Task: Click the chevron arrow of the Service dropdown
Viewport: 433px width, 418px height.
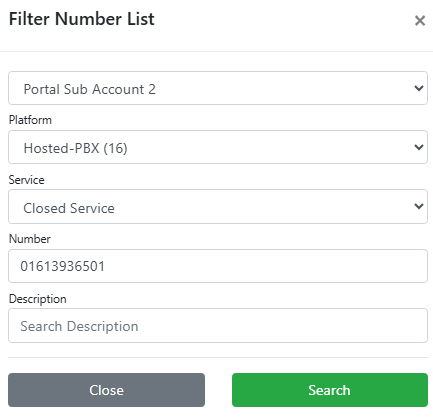Action: (x=419, y=206)
